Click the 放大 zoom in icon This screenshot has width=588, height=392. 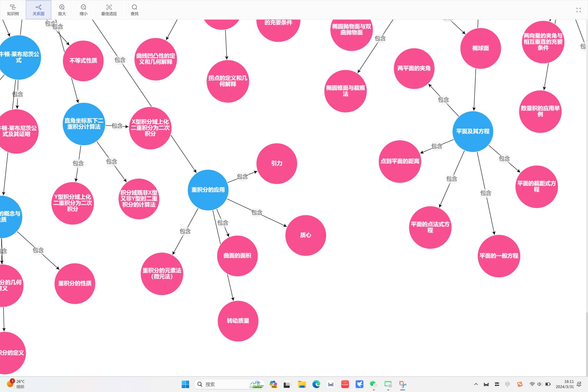coord(62,10)
